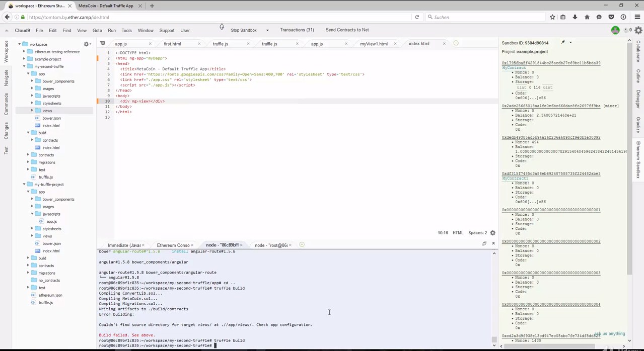Open the Firefox downloads arrow icon
644x351 pixels.
[575, 17]
